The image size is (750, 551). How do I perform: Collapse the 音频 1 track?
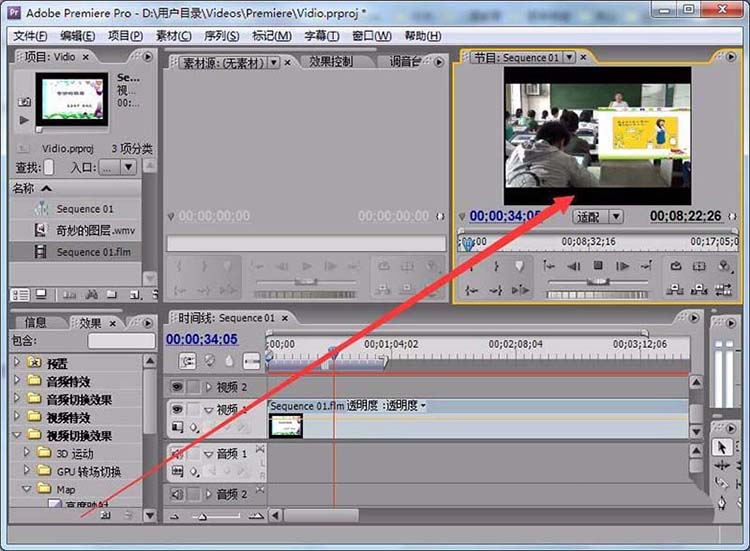[209, 454]
